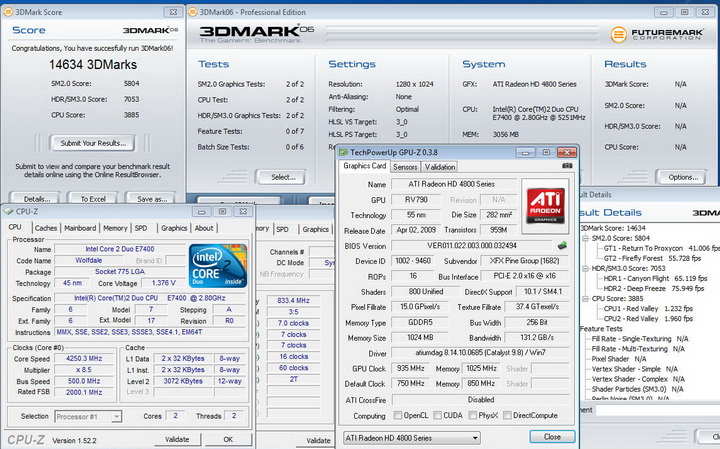Click the Close button in GPU-Z
The image size is (720, 449).
tap(552, 437)
